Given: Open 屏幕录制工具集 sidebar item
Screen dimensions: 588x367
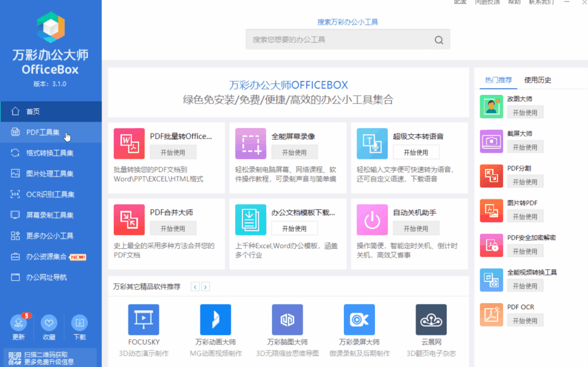Looking at the screenshot, I should pos(51,215).
